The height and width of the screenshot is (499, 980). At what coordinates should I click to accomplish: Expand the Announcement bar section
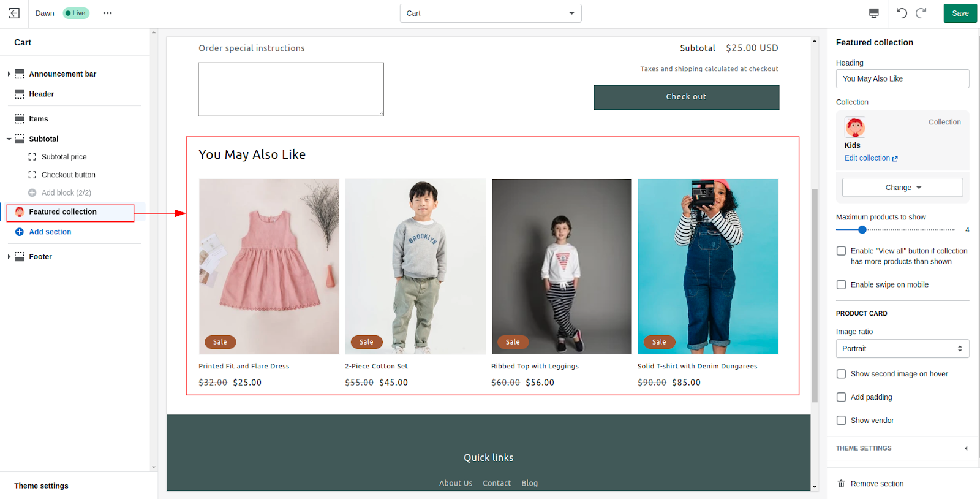pos(9,74)
